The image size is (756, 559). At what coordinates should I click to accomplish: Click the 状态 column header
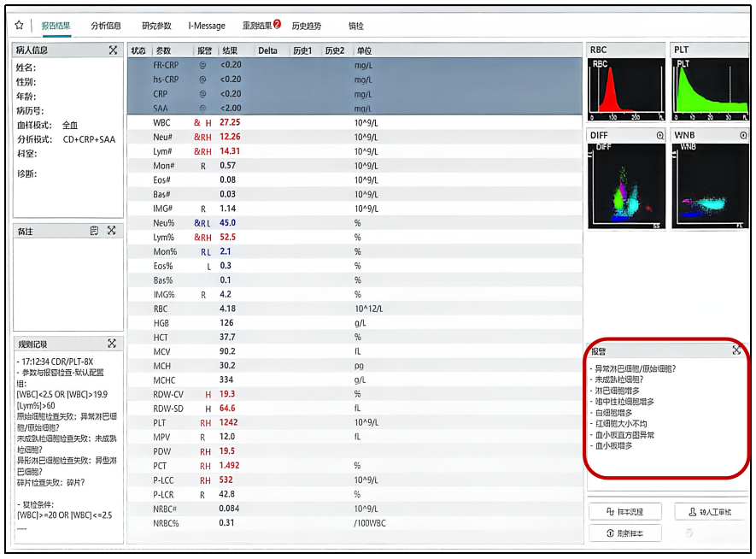[x=138, y=50]
